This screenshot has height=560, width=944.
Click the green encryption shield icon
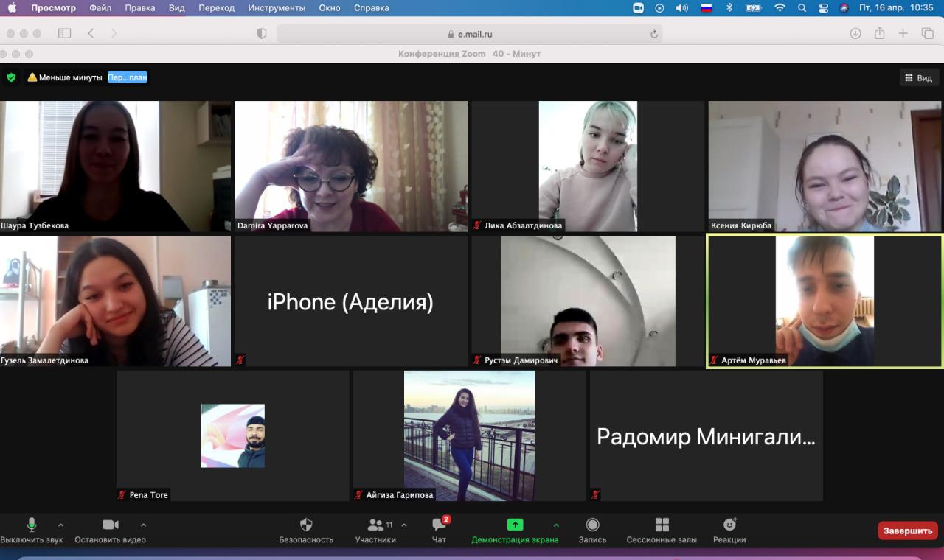[x=11, y=77]
